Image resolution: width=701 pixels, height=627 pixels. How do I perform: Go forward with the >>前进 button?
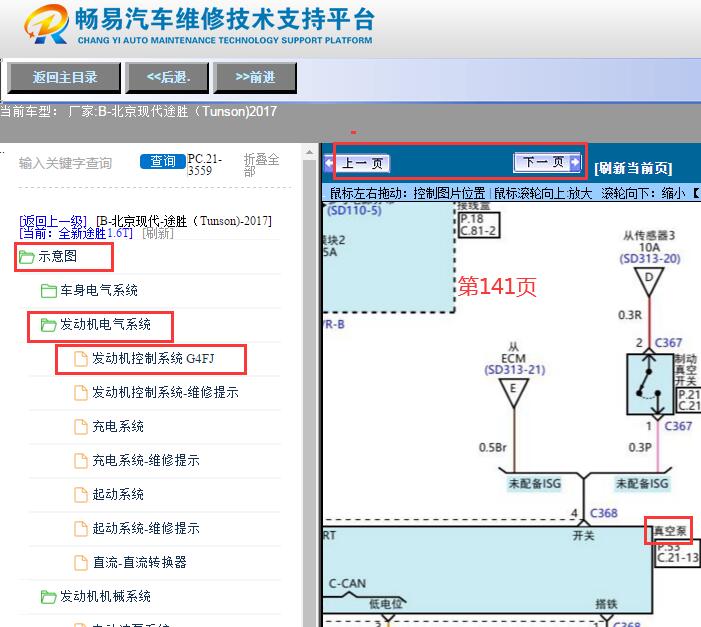[255, 77]
